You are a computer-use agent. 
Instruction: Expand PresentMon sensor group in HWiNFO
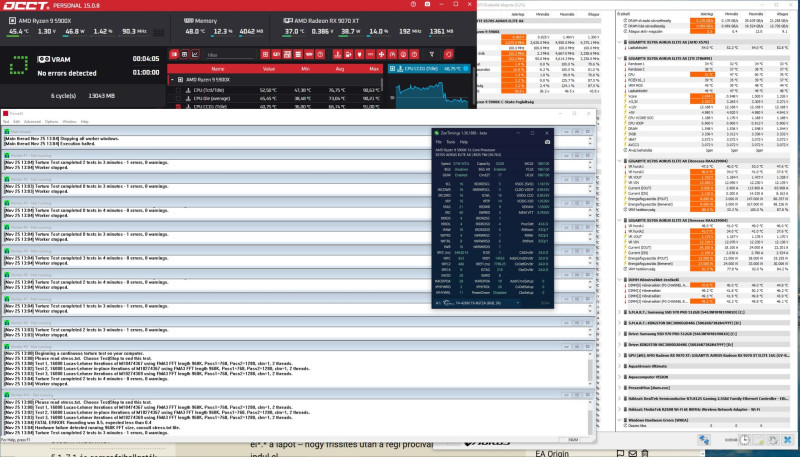(x=620, y=388)
